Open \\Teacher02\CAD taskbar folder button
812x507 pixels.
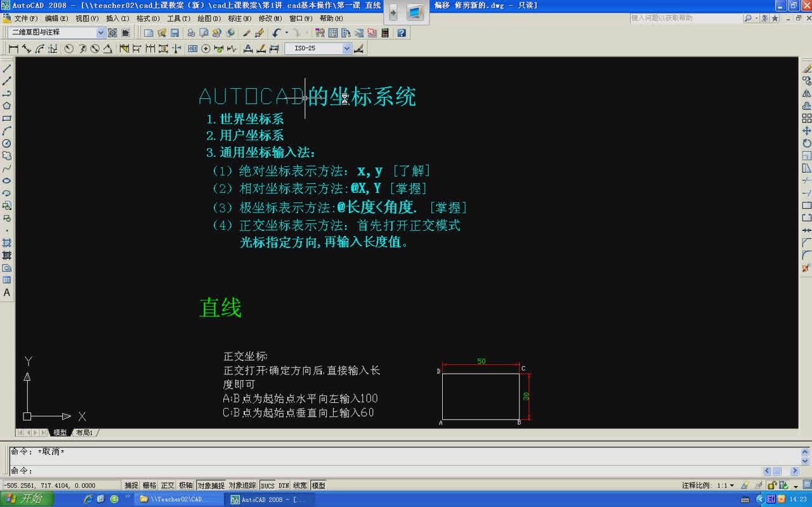[180, 499]
